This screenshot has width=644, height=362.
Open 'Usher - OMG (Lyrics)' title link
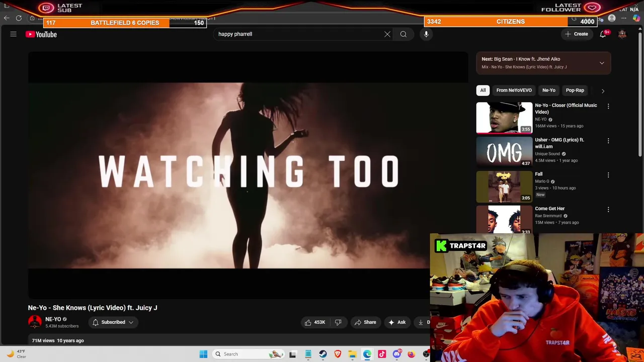coord(559,143)
